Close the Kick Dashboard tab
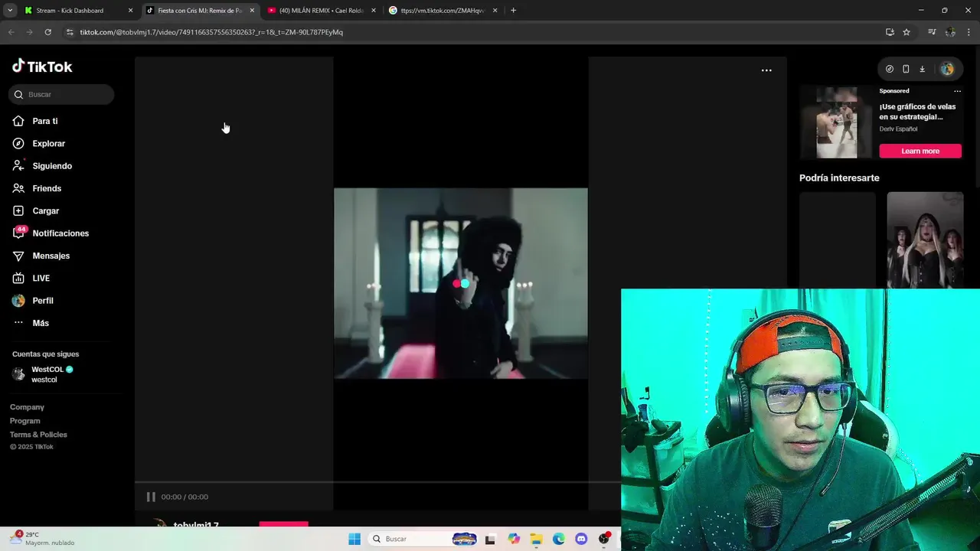This screenshot has width=980, height=551. (x=130, y=11)
